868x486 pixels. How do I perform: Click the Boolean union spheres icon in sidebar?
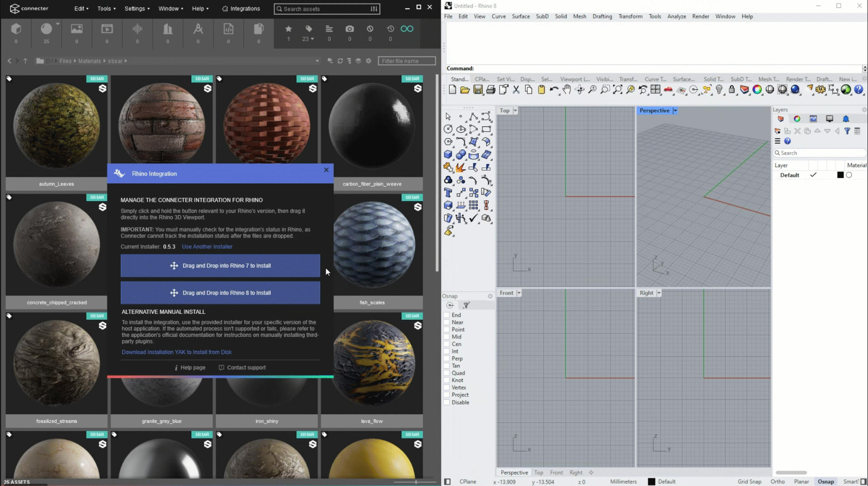pyautogui.click(x=461, y=154)
